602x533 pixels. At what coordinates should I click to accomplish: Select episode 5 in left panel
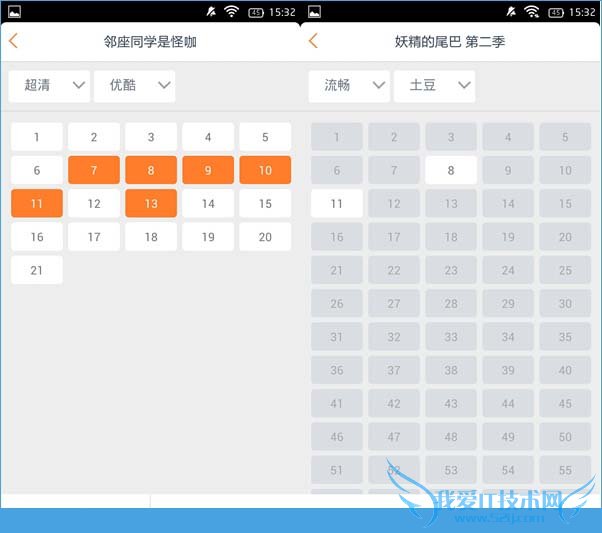[x=265, y=137]
